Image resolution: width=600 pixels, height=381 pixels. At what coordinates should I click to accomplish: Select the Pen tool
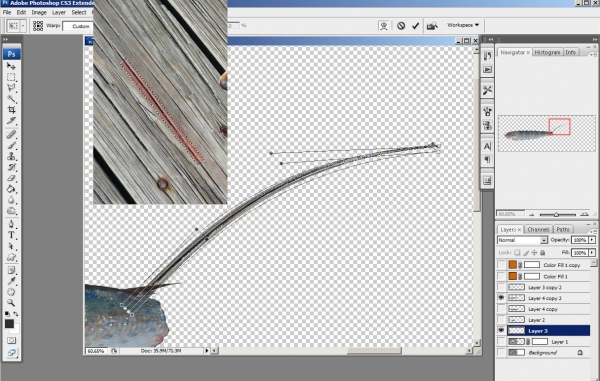coord(11,224)
